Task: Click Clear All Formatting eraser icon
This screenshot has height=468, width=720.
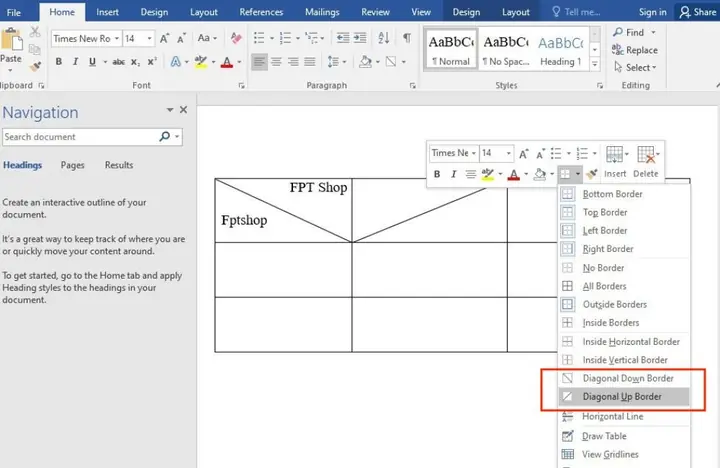Action: pos(236,38)
